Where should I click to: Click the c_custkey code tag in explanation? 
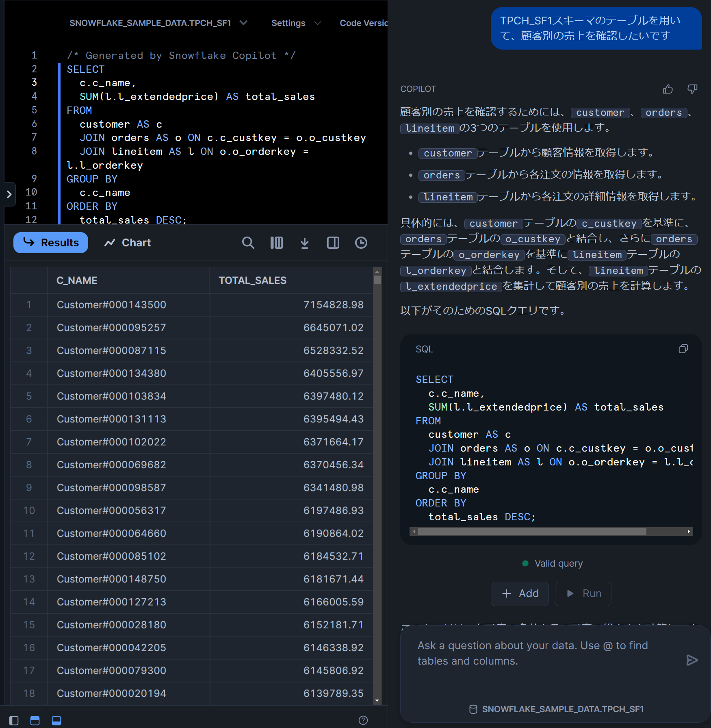[609, 224]
